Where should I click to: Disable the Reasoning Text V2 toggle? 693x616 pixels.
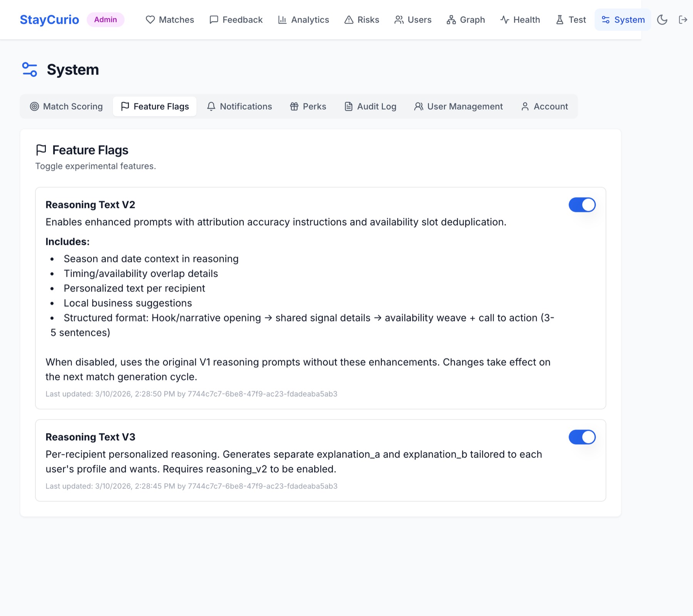tap(582, 205)
